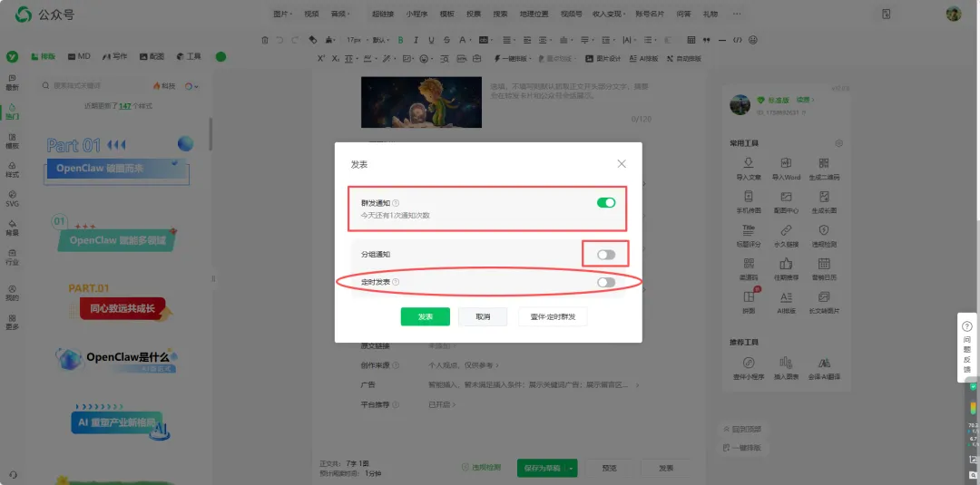980x485 pixels.
Task: Open the emoji face icon in toolbar
Action: point(753,40)
